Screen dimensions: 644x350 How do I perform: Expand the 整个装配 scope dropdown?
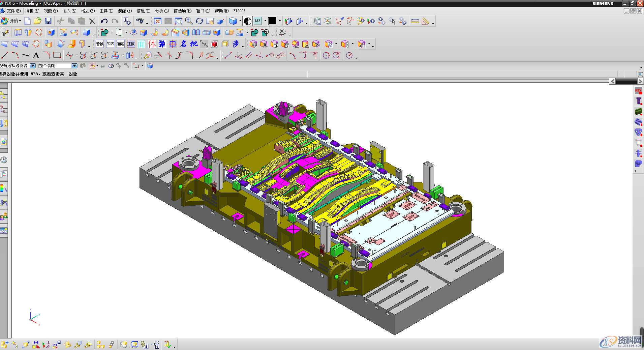pos(74,66)
